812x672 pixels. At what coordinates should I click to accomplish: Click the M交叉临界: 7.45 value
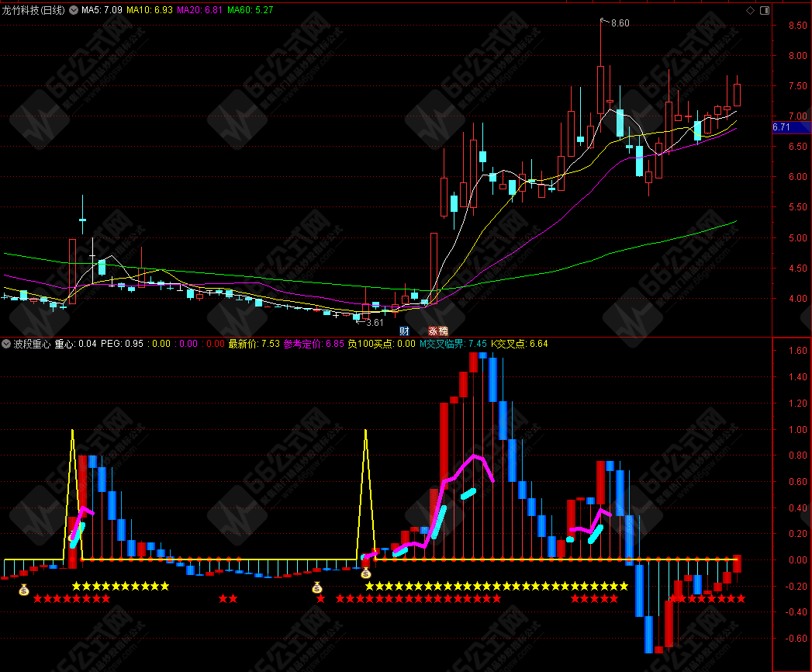click(x=453, y=344)
